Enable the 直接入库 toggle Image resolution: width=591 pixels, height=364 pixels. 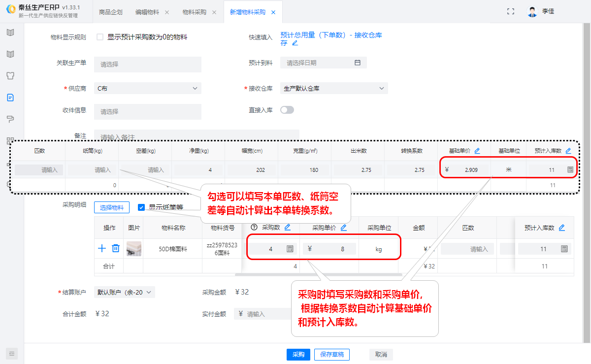287,111
